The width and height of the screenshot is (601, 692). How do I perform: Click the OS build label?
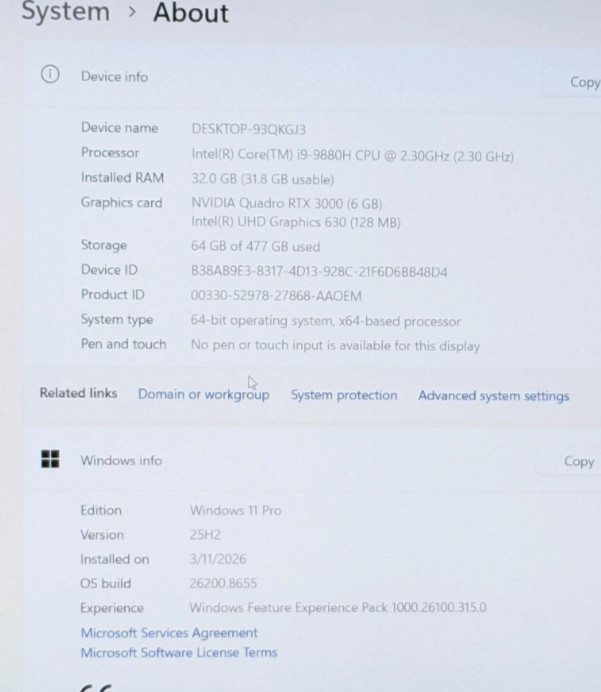[105, 583]
